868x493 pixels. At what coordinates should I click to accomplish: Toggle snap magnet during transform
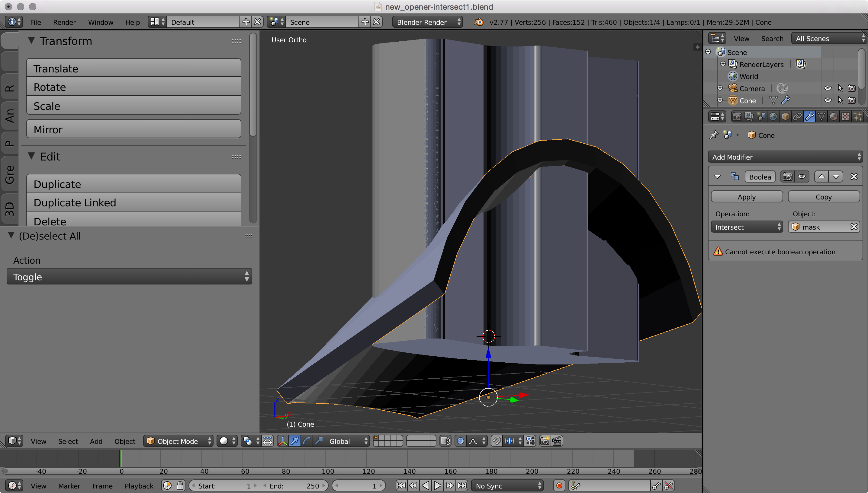coord(496,441)
